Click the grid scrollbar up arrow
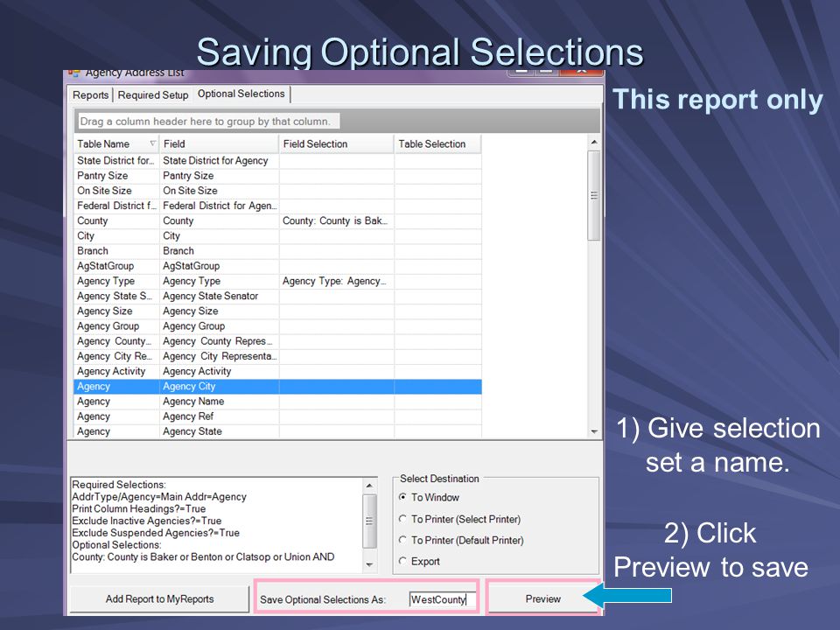The width and height of the screenshot is (840, 630). pyautogui.click(x=593, y=143)
